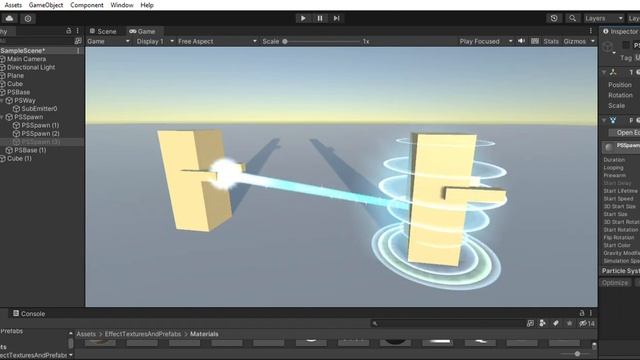Select PSBase (1) in Hierarchy
640x360 pixels.
click(30, 150)
